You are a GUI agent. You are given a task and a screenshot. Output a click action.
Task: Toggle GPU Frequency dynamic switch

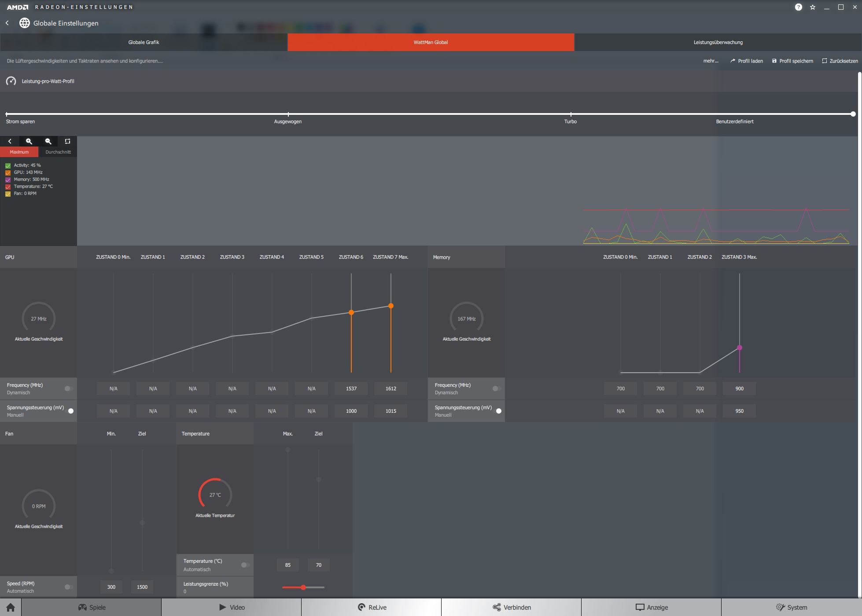coord(69,389)
